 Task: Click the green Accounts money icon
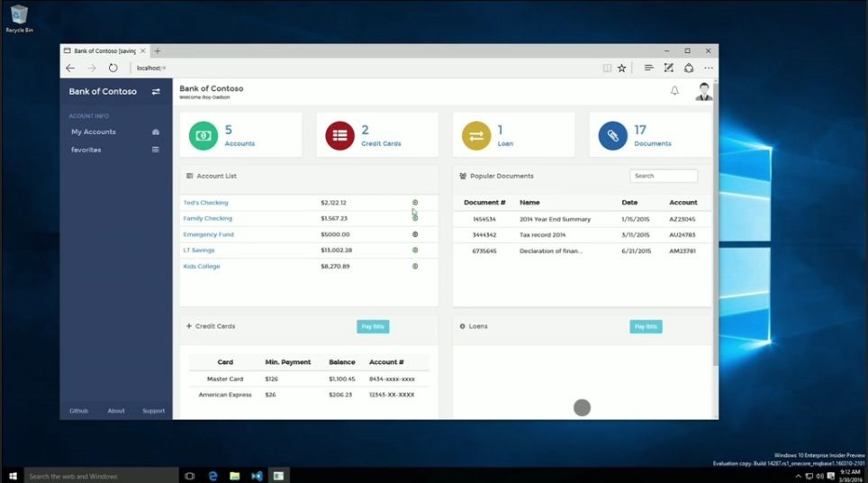pos(203,136)
